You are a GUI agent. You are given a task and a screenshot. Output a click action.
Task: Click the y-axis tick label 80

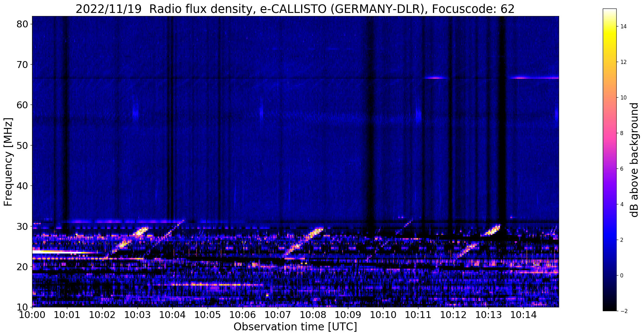[23, 24]
